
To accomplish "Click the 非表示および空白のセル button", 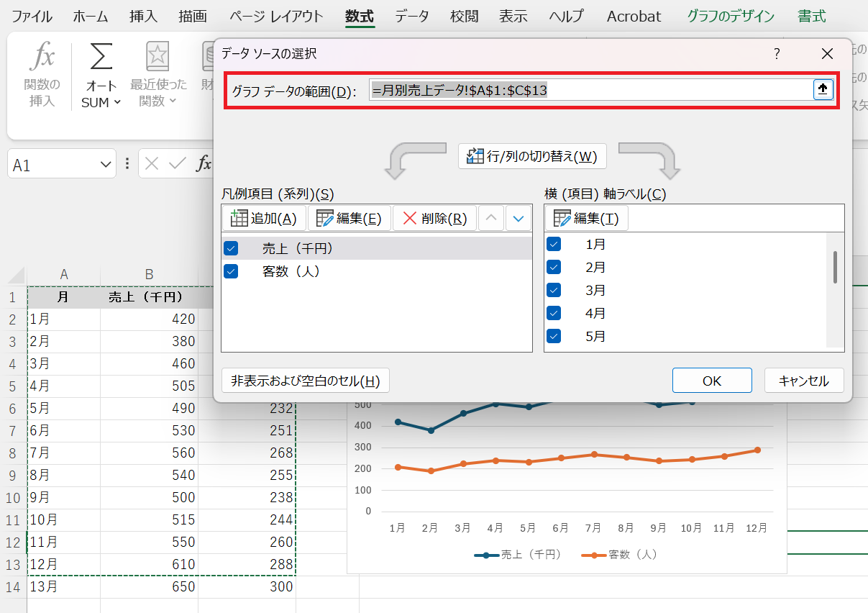I will tap(306, 381).
